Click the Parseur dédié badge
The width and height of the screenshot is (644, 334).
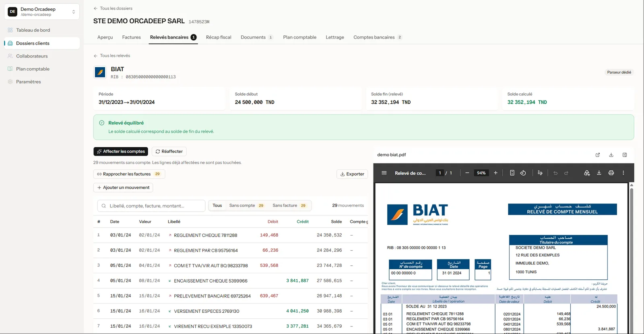(619, 72)
